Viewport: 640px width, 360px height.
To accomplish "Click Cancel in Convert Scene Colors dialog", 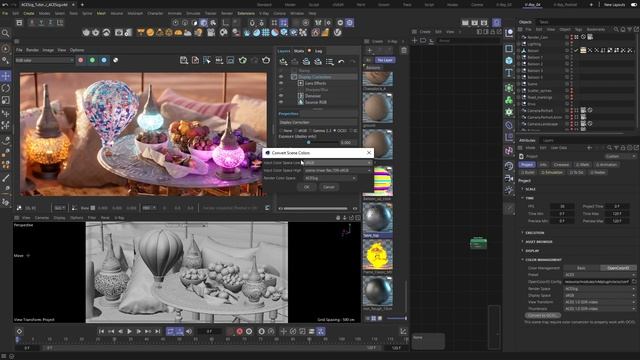I will click(329, 187).
